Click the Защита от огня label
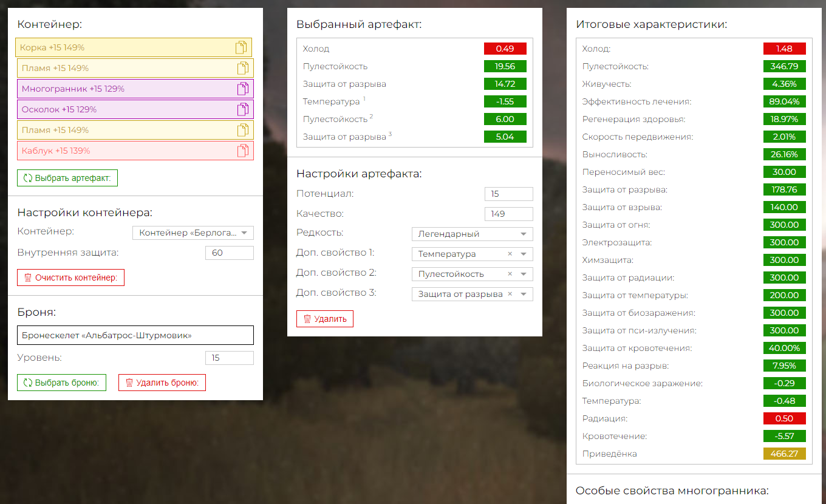The width and height of the screenshot is (826, 504). pyautogui.click(x=616, y=225)
